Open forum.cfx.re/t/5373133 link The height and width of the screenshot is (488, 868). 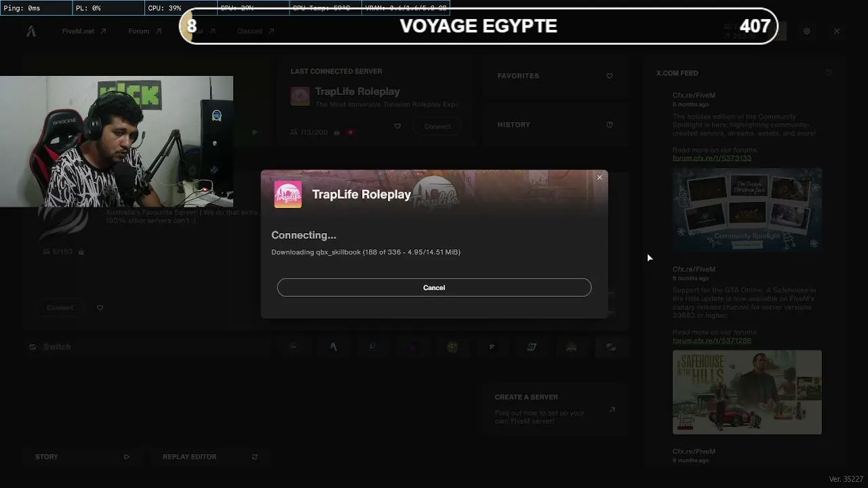point(712,158)
